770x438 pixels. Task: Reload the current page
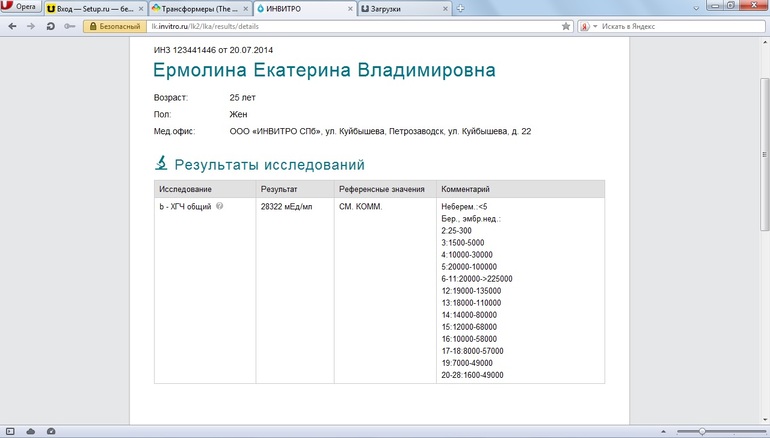click(50, 26)
